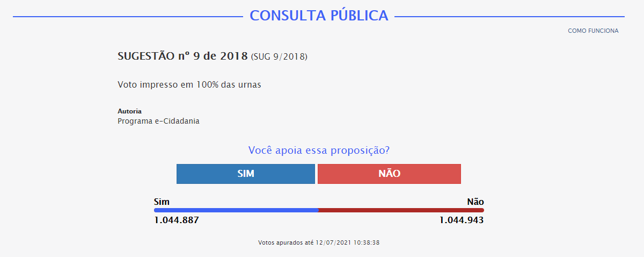Click the red Não portion of results bar

(x=401, y=210)
